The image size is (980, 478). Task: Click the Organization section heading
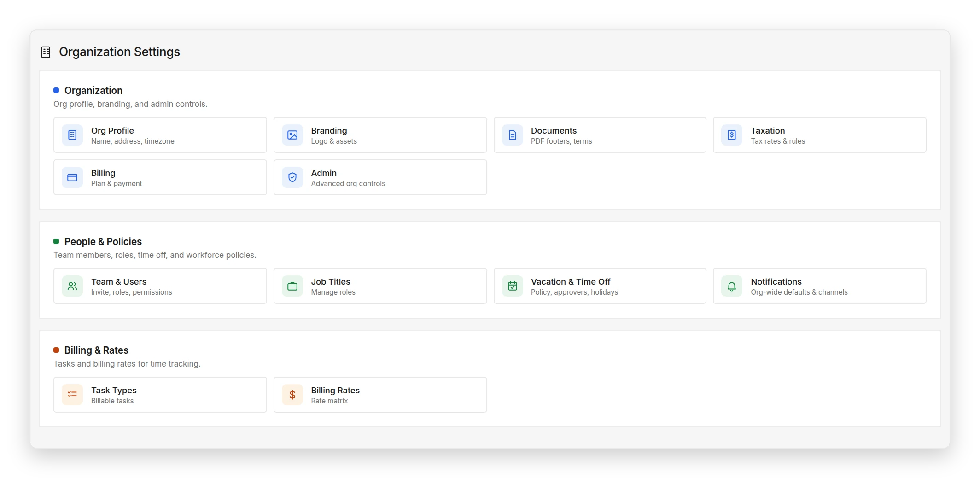point(93,90)
